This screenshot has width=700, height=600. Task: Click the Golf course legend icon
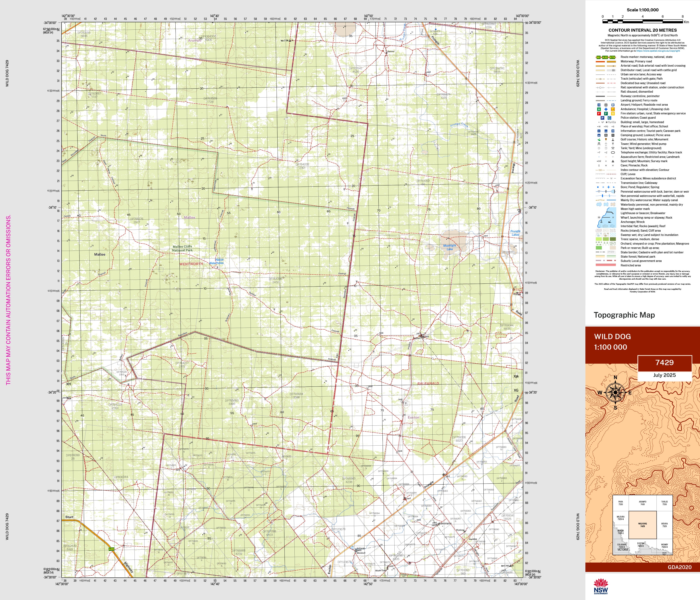pos(599,140)
